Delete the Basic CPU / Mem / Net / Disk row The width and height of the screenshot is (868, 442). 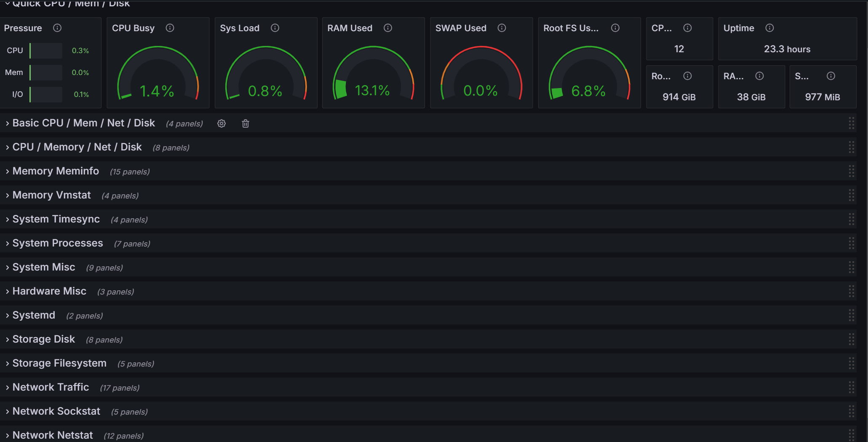coord(246,123)
